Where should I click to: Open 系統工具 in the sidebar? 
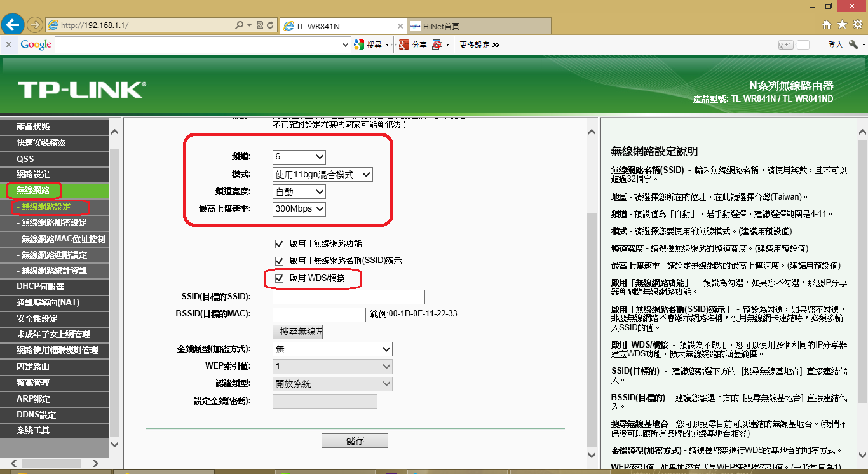pyautogui.click(x=55, y=430)
